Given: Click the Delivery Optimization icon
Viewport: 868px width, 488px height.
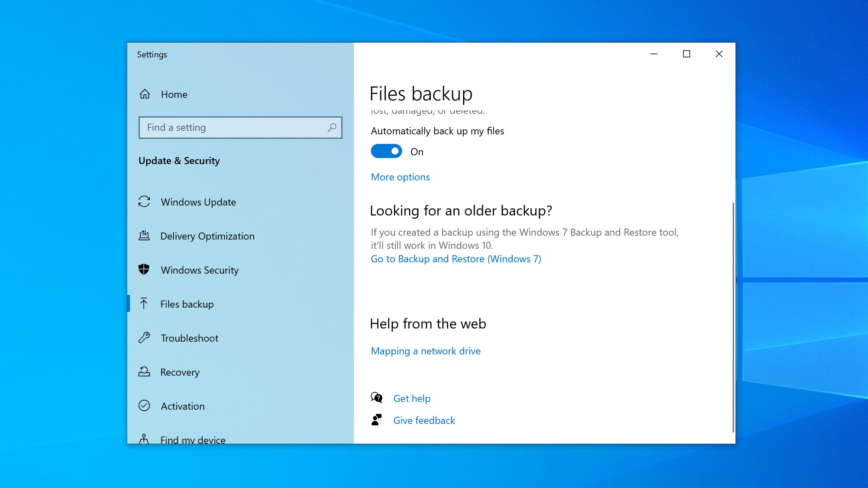Looking at the screenshot, I should [145, 236].
